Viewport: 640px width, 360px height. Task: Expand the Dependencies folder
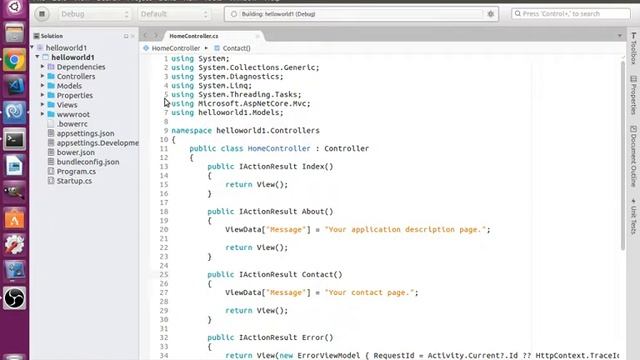click(42, 66)
